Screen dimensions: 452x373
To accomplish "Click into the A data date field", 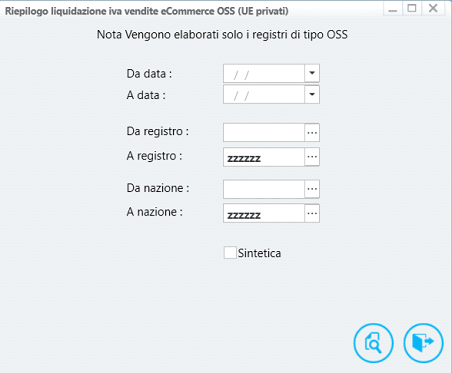I will (264, 95).
